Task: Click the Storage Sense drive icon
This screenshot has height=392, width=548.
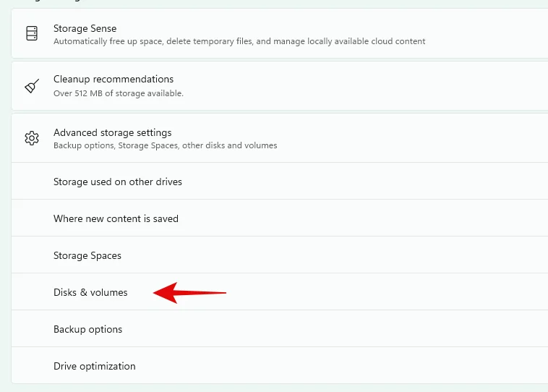Action: click(32, 33)
